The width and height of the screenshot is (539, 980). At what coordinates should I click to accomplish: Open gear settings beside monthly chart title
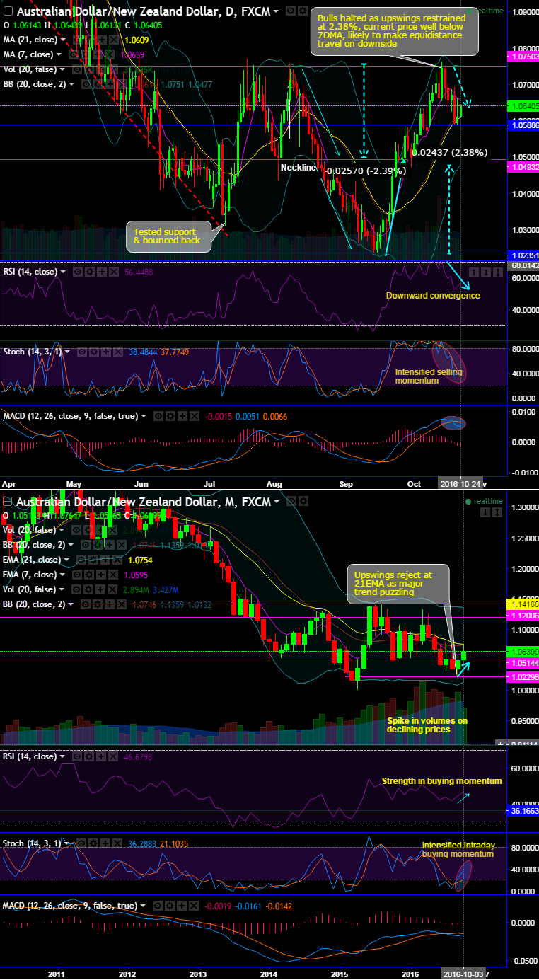(303, 502)
